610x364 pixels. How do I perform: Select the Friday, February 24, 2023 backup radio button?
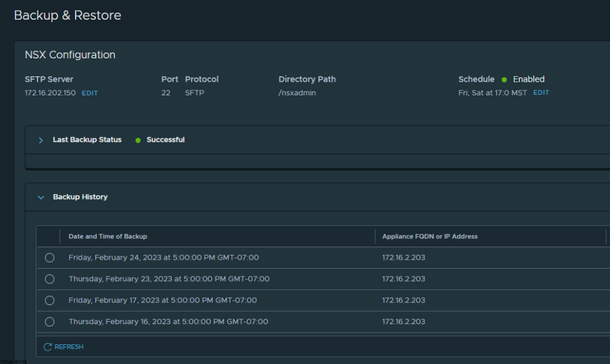(49, 258)
